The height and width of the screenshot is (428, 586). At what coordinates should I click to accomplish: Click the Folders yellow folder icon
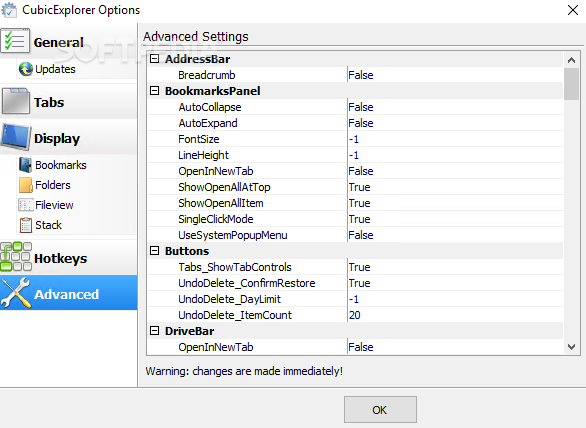coord(25,185)
